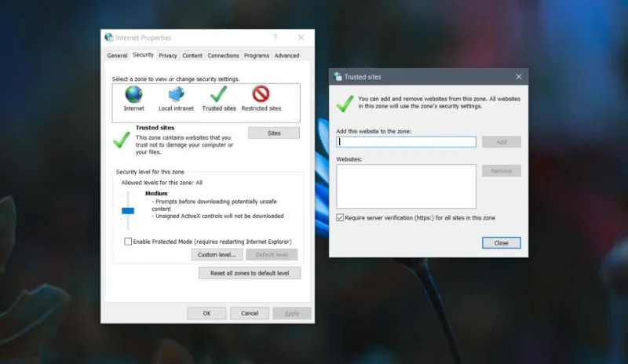
Task: Click the Remove button in Trusted sites
Action: [x=502, y=170]
